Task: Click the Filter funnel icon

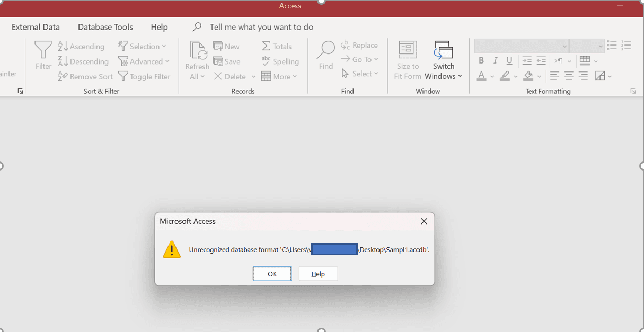Action: tap(43, 51)
